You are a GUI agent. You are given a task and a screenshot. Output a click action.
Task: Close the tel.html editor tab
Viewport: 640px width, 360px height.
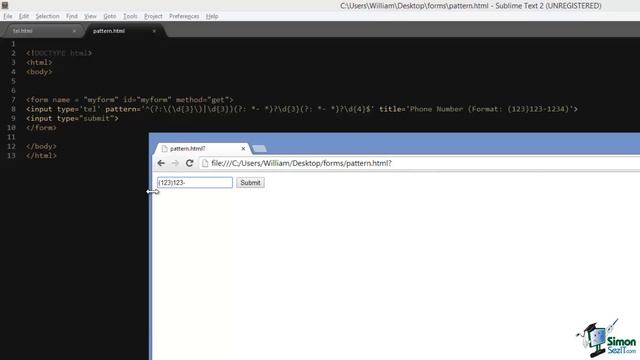point(74,31)
